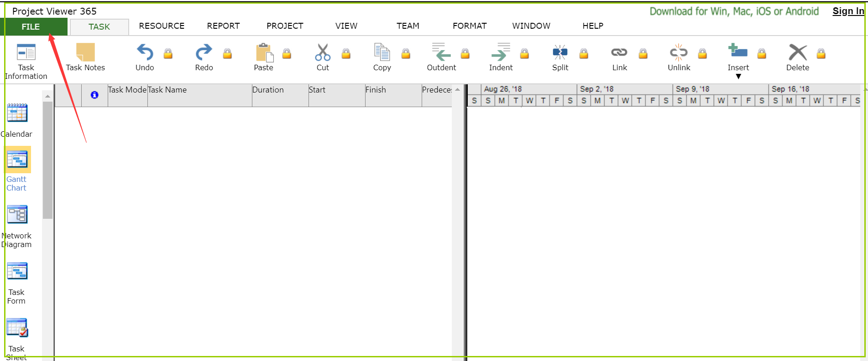The height and width of the screenshot is (361, 868).
Task: Click the Sep 2, '18 week header
Action: pyautogui.click(x=625, y=89)
